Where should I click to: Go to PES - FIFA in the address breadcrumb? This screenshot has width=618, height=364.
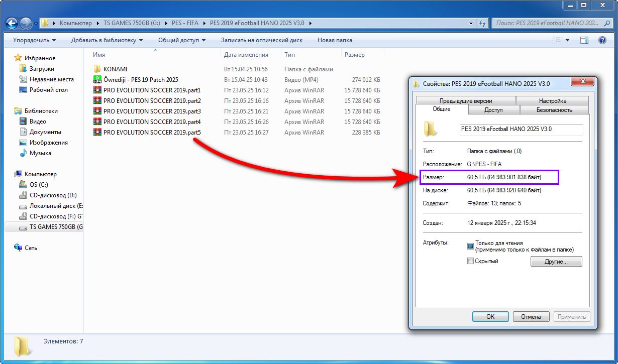(x=185, y=23)
